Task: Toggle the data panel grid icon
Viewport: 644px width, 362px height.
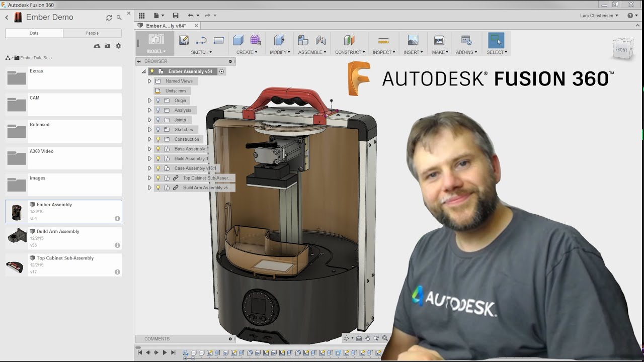Action: pos(142,16)
